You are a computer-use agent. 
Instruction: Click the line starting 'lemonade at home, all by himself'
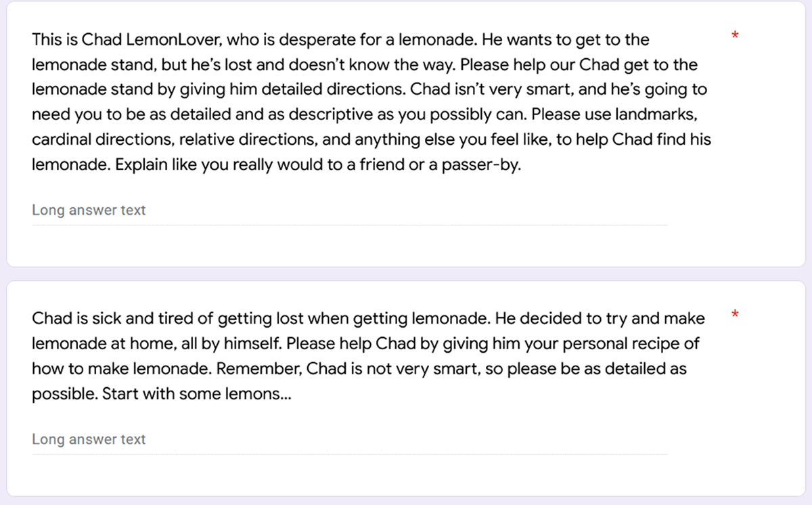(365, 343)
